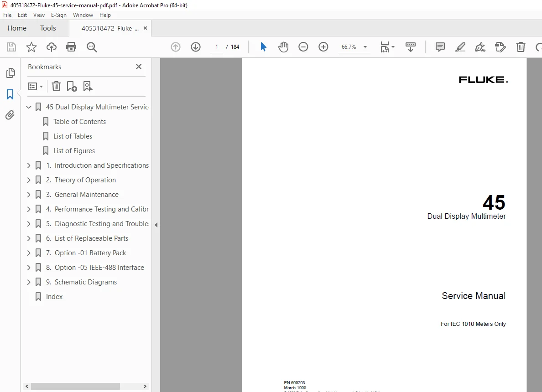Expand 4. Performance Testing bookmark
The image size is (542, 392).
pos(29,209)
